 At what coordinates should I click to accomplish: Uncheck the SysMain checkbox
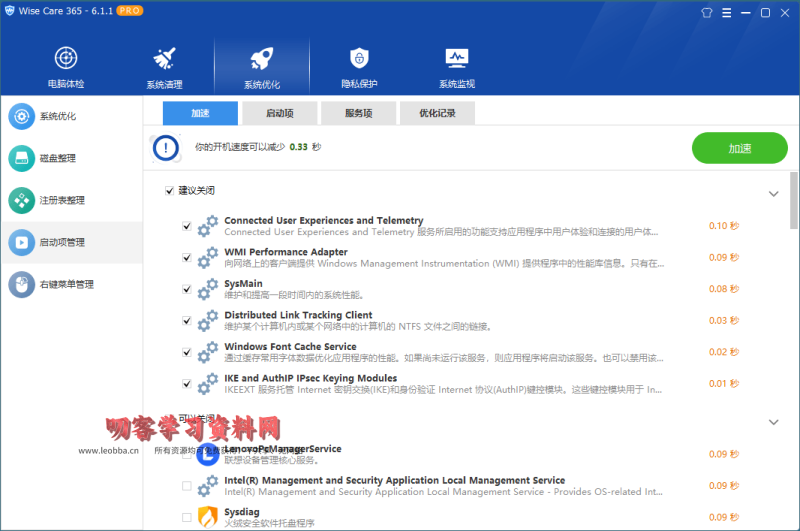coord(187,289)
